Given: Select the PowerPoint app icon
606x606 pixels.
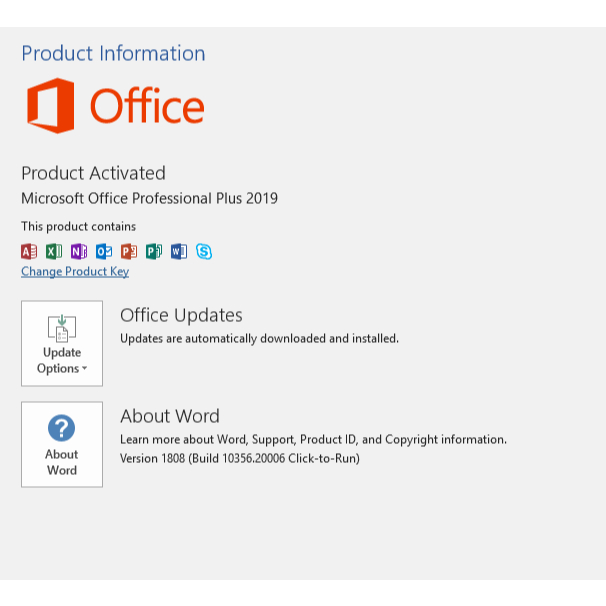Looking at the screenshot, I should 129,252.
